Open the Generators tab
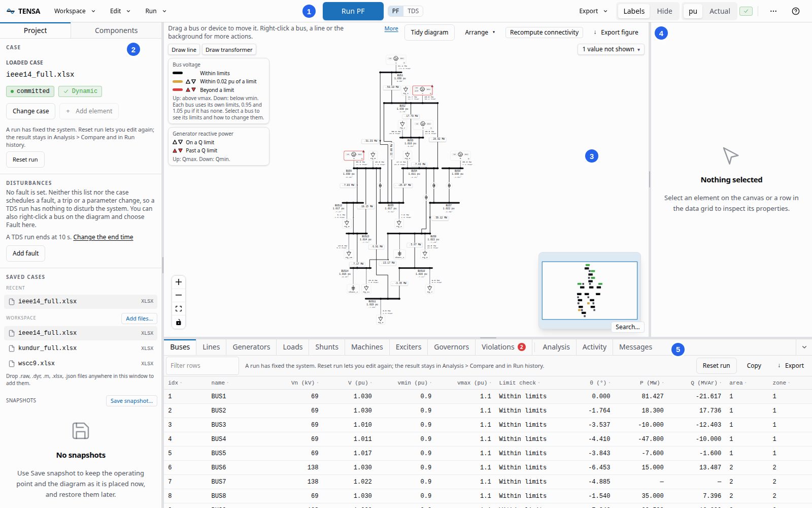The height and width of the screenshot is (508, 812). pos(251,347)
